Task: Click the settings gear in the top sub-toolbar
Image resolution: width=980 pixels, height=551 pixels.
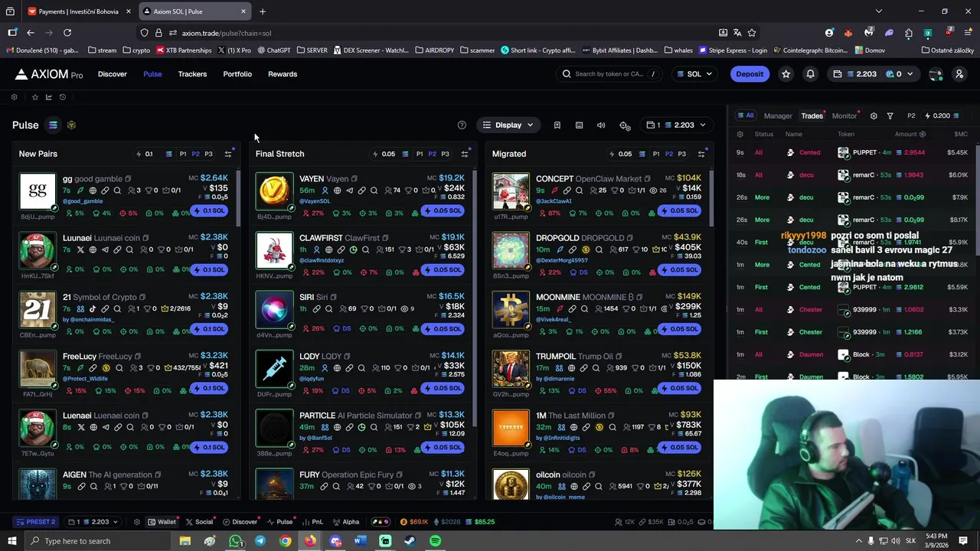Action: coord(14,97)
